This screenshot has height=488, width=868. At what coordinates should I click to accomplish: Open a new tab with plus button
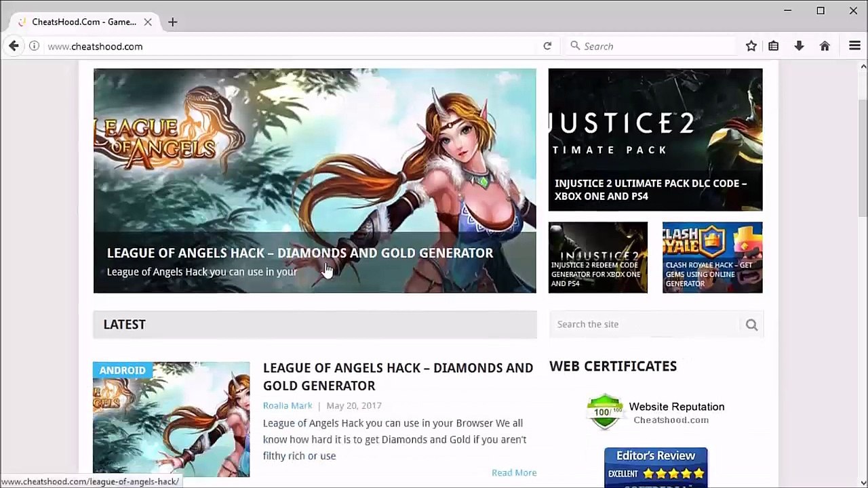[172, 22]
